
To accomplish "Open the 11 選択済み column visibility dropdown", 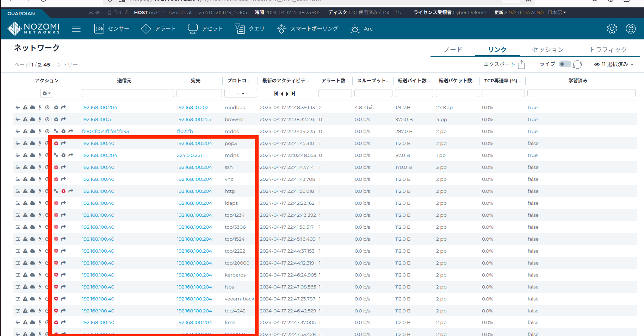I will [614, 64].
